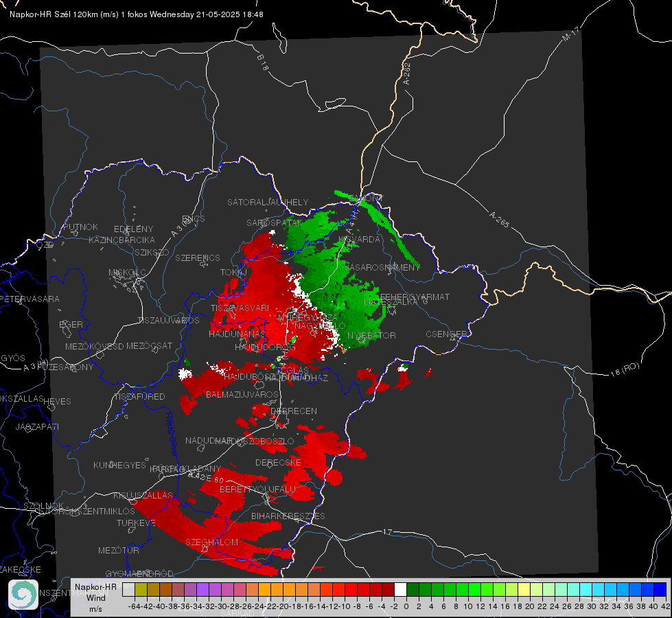The image size is (672, 618).
Task: Pick the deep blue last legend swatch
Action: pyautogui.click(x=660, y=589)
